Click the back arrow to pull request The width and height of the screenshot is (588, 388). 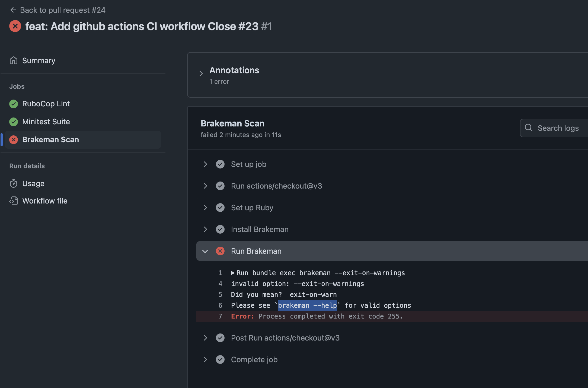(x=13, y=10)
